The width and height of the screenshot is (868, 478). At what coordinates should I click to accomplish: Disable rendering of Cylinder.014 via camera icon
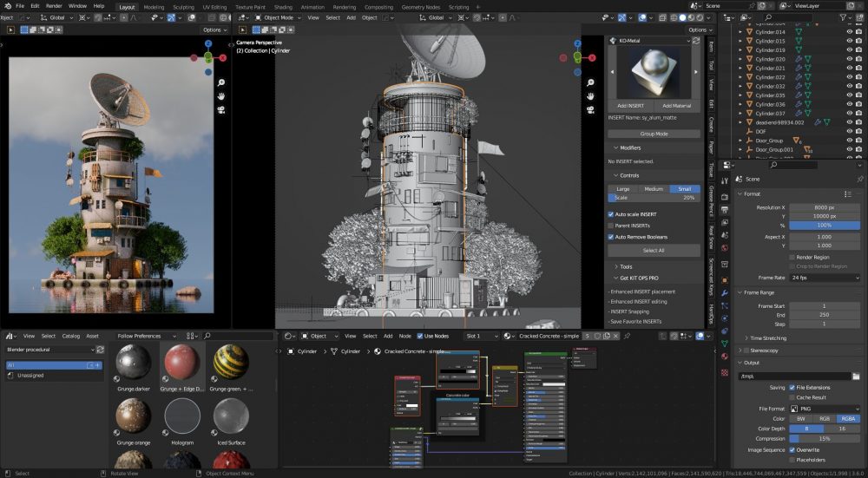click(x=860, y=31)
